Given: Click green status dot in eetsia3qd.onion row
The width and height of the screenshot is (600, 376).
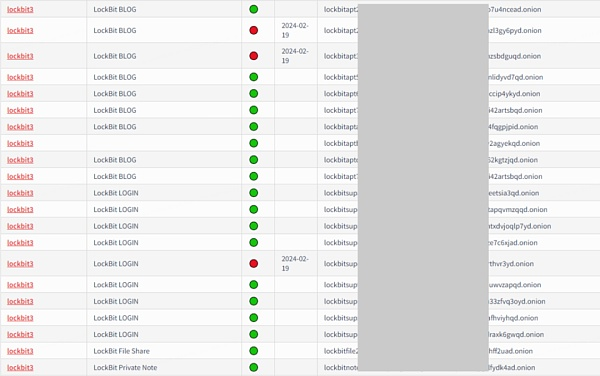Looking at the screenshot, I should tap(253, 193).
